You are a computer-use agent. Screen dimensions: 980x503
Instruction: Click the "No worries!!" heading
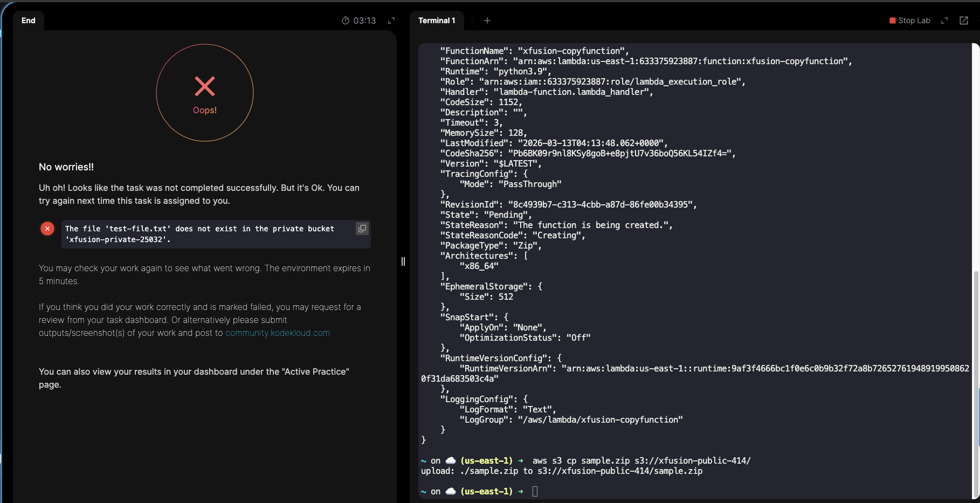click(x=66, y=167)
